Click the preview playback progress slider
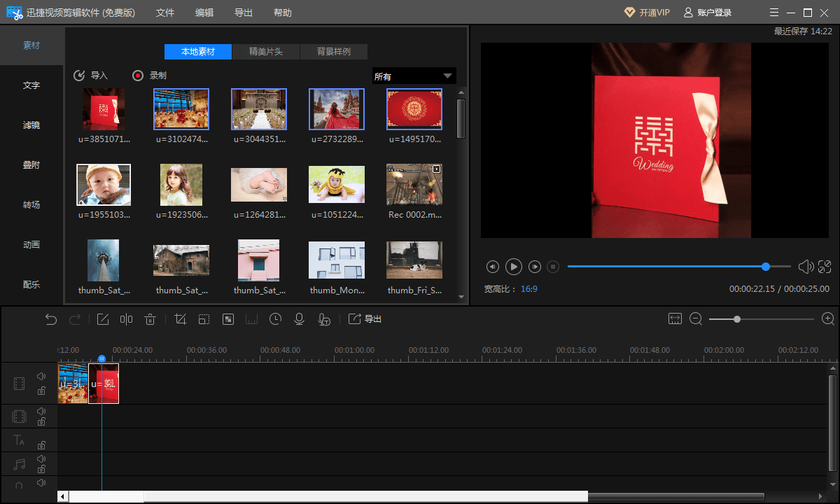The width and height of the screenshot is (840, 504). click(679, 267)
